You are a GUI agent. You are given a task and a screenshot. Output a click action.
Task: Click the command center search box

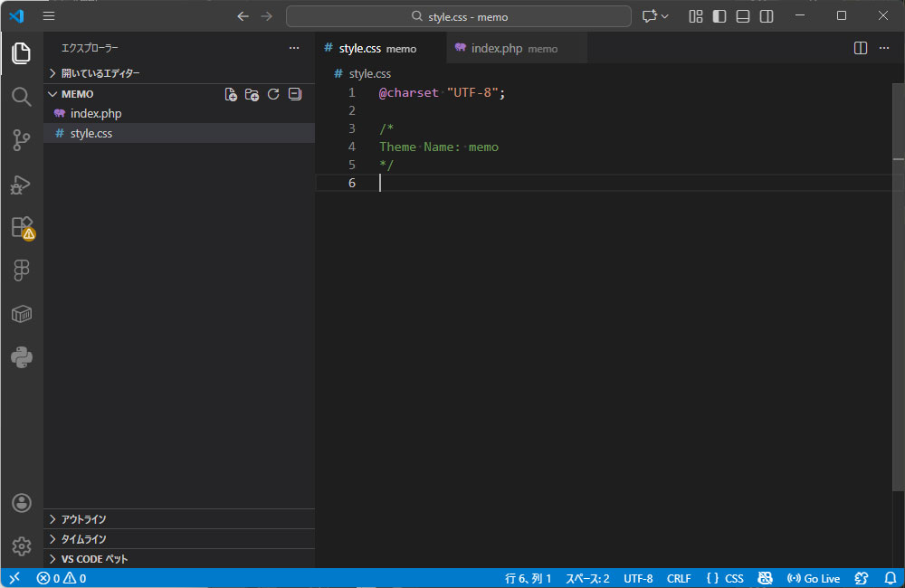pyautogui.click(x=459, y=16)
